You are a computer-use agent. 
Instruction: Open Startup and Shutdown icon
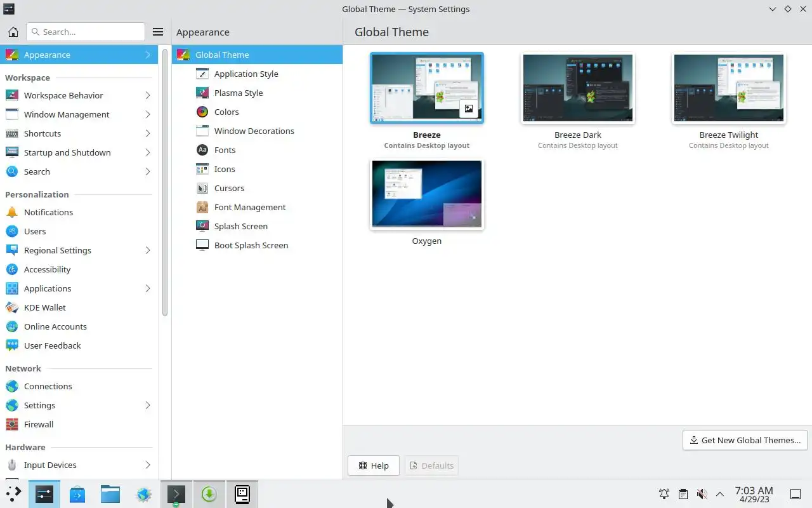click(12, 152)
